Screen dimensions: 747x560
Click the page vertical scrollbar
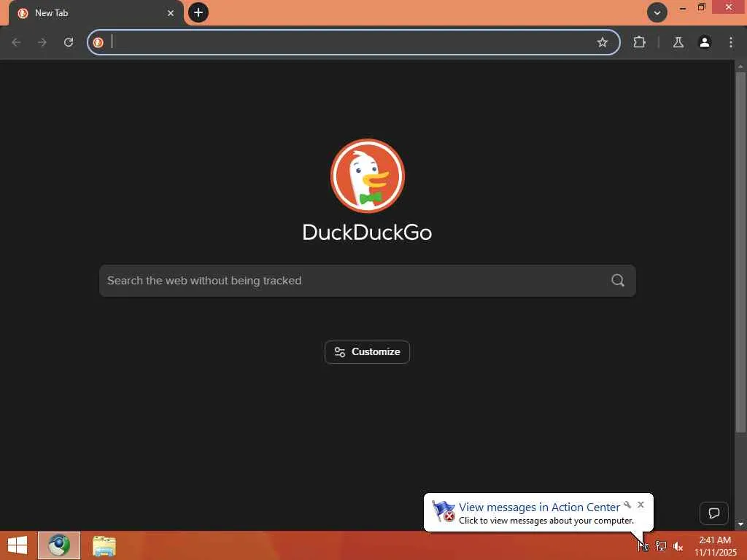coord(740,252)
